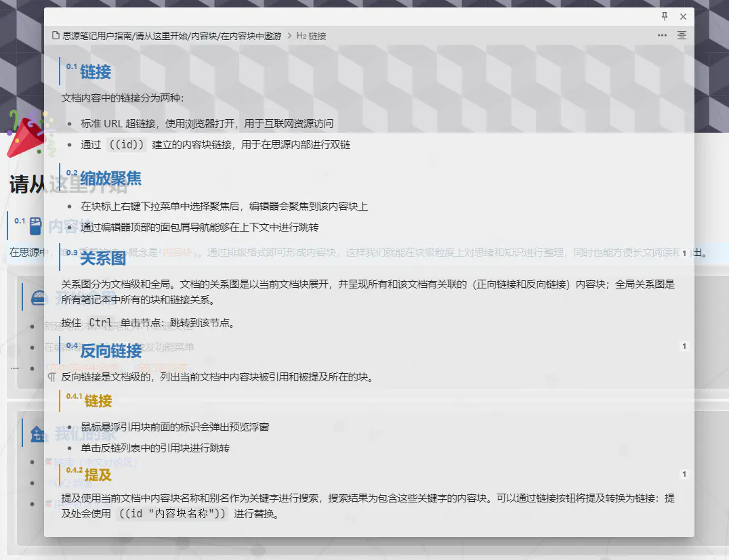Click the outline lines icon beside the … menu
The image size is (729, 560).
[x=682, y=35]
